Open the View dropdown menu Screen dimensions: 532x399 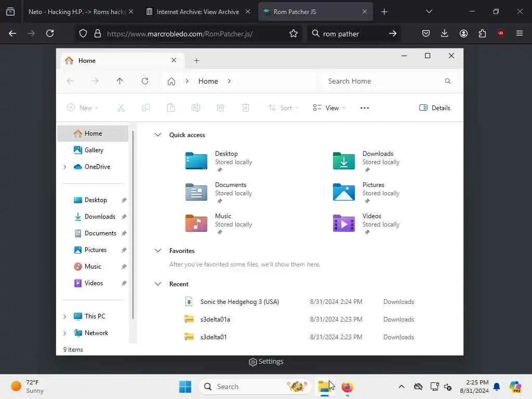[x=329, y=108]
